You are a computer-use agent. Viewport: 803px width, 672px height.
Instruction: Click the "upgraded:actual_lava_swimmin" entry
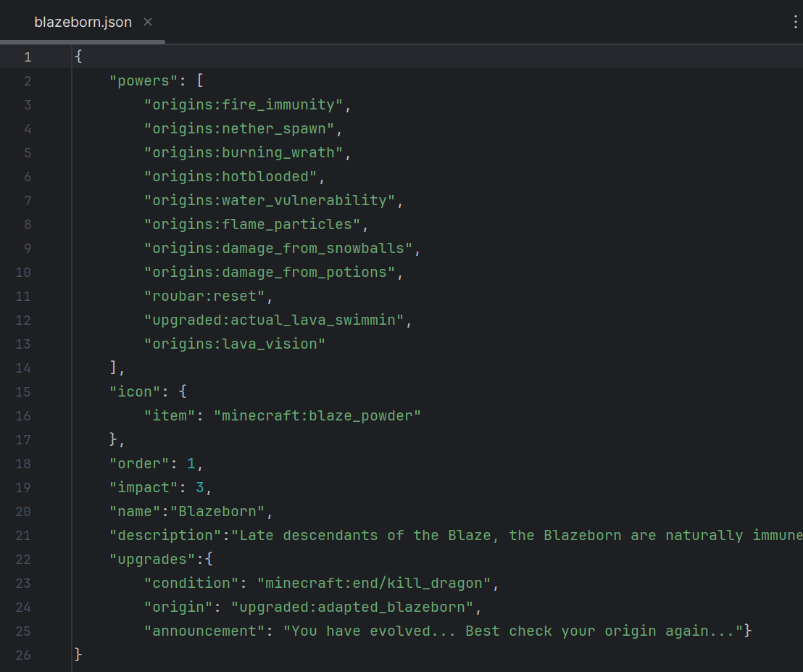tap(273, 320)
